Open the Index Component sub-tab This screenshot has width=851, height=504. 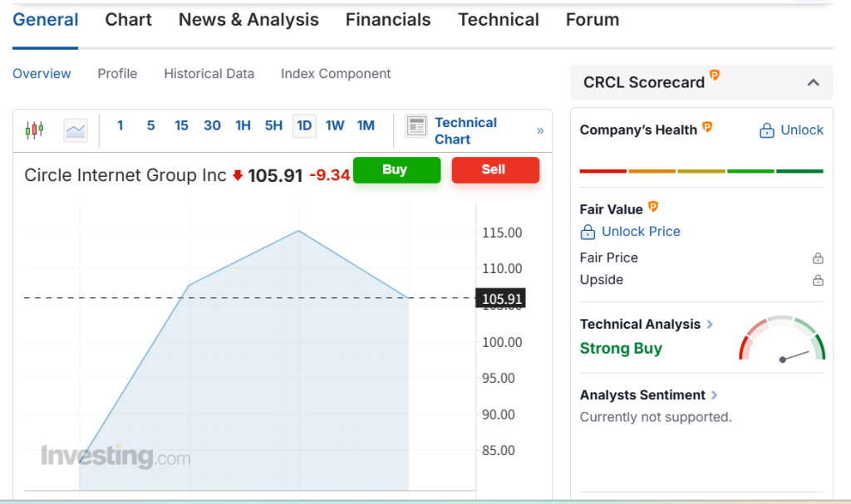click(x=336, y=74)
